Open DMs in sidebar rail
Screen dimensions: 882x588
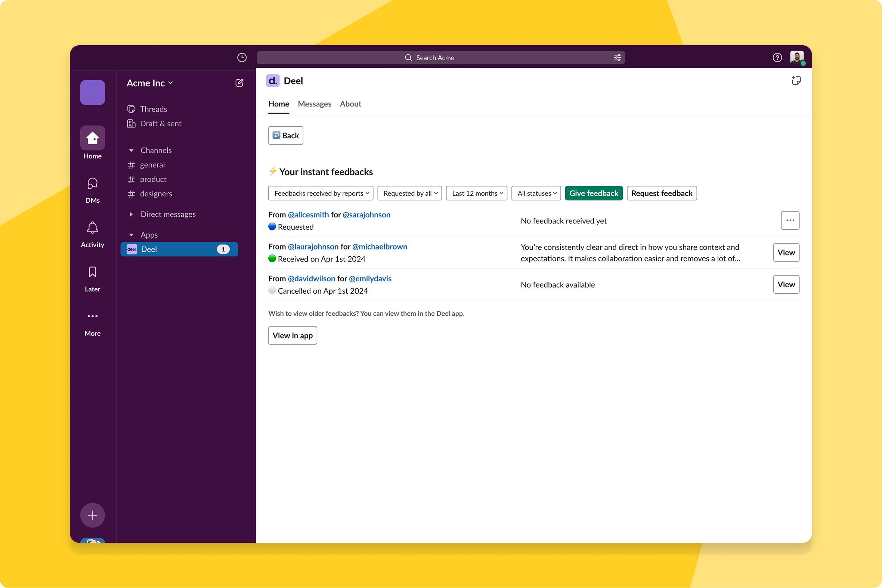pyautogui.click(x=92, y=191)
